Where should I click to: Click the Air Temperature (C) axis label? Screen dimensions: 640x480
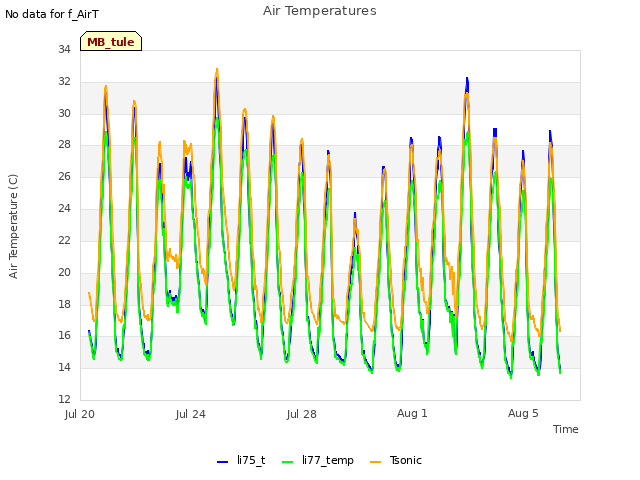(x=13, y=227)
